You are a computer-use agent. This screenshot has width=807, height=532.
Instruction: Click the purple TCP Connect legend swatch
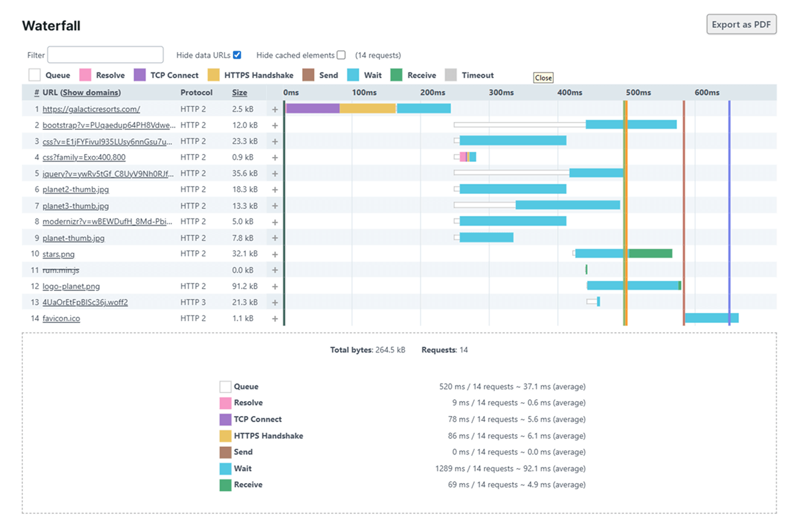click(x=140, y=75)
